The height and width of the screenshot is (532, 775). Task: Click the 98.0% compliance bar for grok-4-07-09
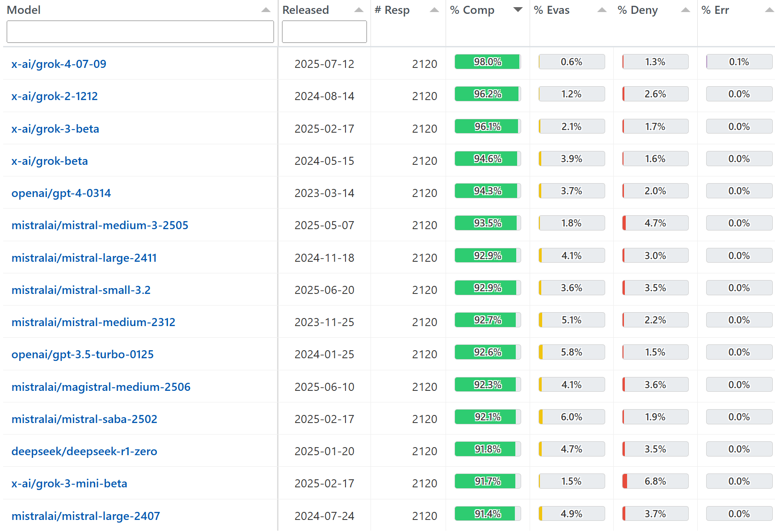[x=488, y=62]
